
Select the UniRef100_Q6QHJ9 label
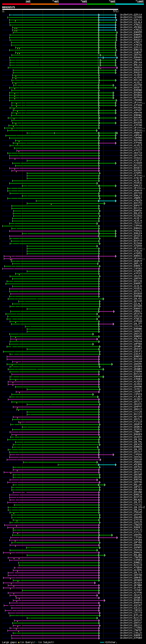(131, 261)
